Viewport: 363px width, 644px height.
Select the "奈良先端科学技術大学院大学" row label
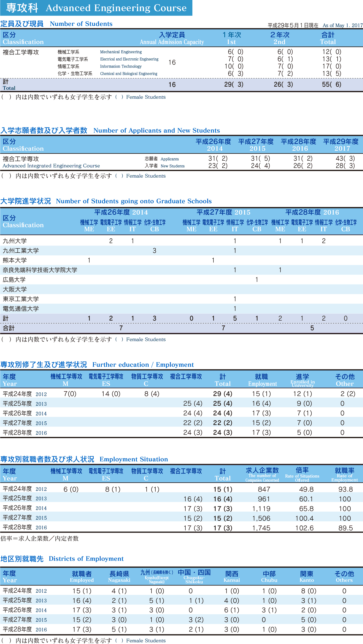pos(40,270)
